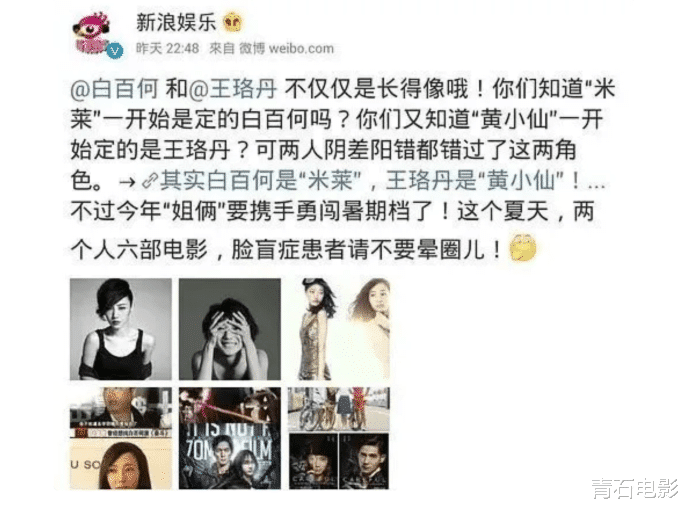Viewport: 690px width, 513px height.
Task: Open photo of woman covering her face
Action: [229, 329]
